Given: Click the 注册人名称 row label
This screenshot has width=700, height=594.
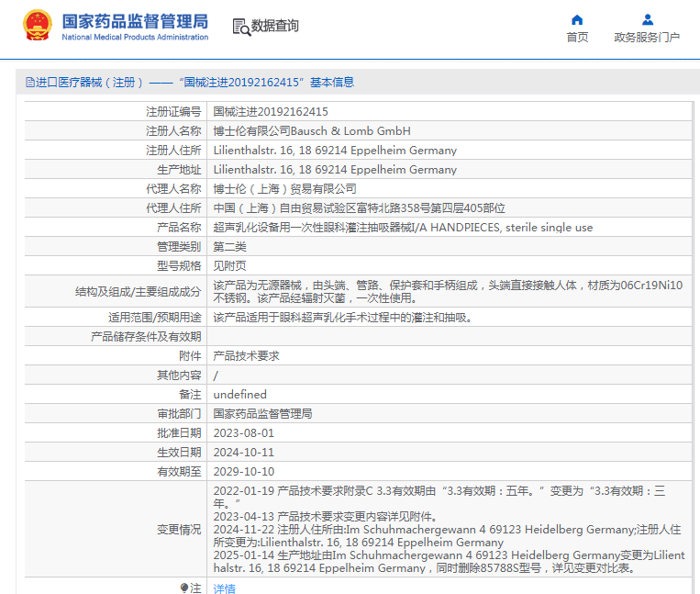Looking at the screenshot, I should click(x=173, y=131).
